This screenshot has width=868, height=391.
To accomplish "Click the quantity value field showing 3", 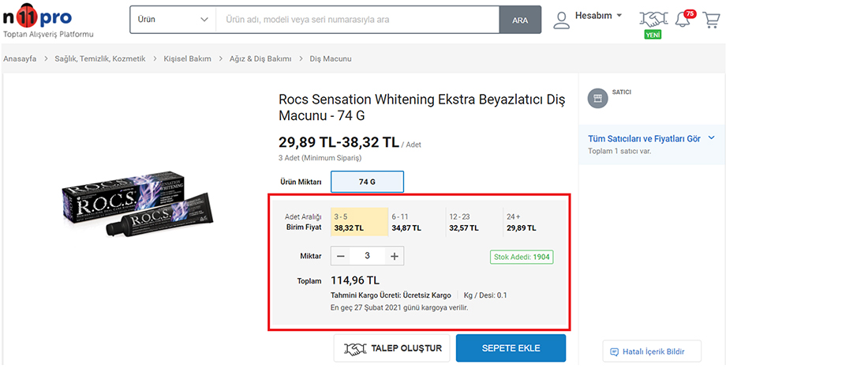I will pos(368,256).
